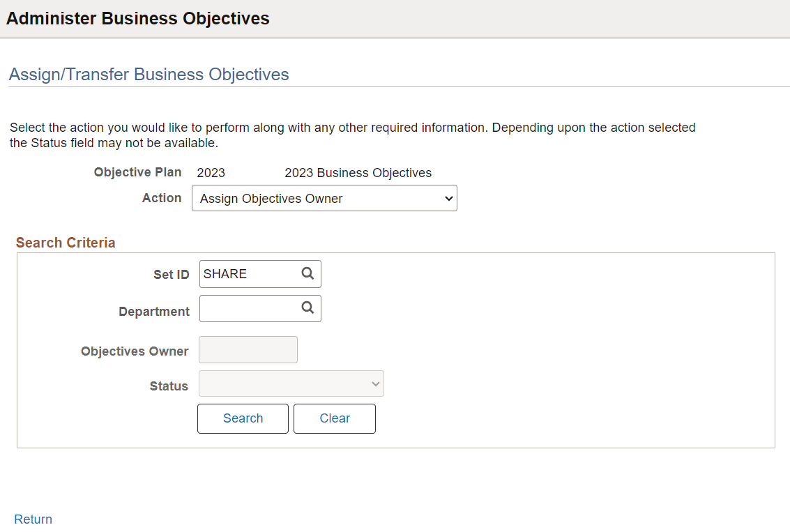Follow the Return link
The width and height of the screenshot is (790, 532).
[x=33, y=519]
